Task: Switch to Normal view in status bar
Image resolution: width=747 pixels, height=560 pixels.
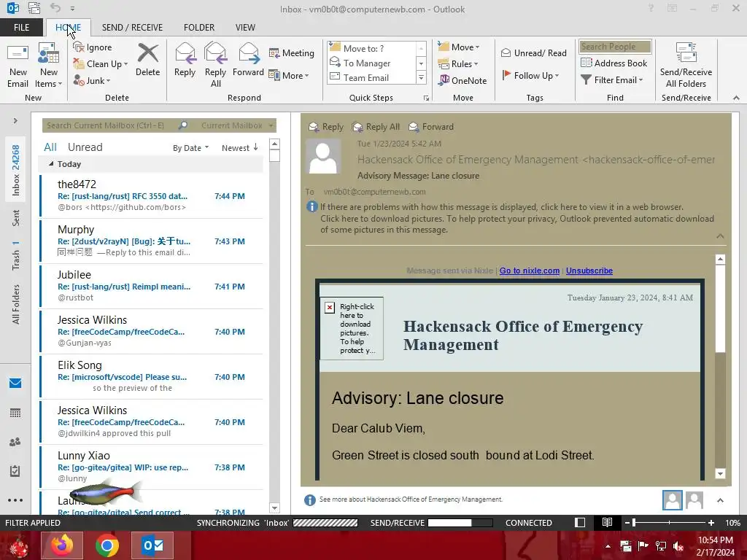Action: coord(580,522)
